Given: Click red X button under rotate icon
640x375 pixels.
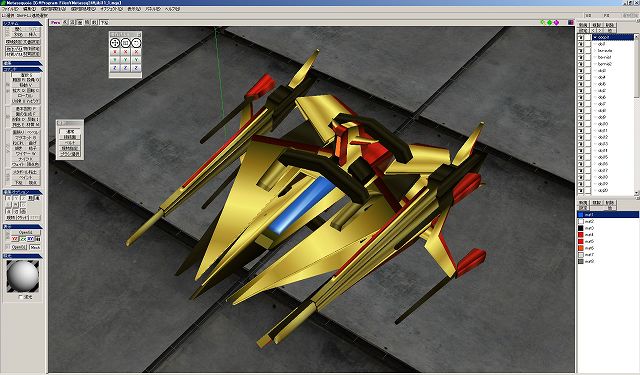Looking at the screenshot, I should pyautogui.click(x=136, y=52).
